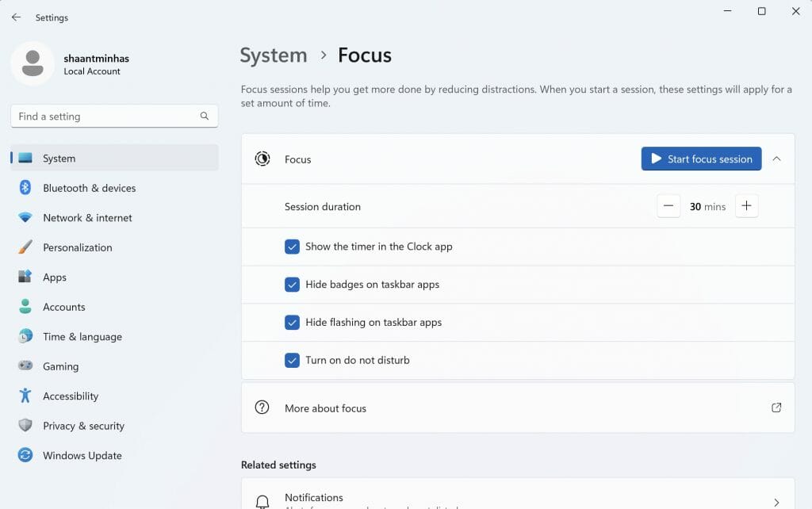Uncheck Turn on do not disturb

pos(293,360)
